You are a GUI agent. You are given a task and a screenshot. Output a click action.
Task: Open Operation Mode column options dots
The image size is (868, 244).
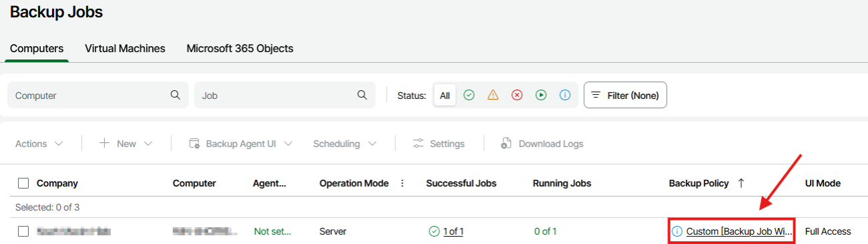point(402,183)
